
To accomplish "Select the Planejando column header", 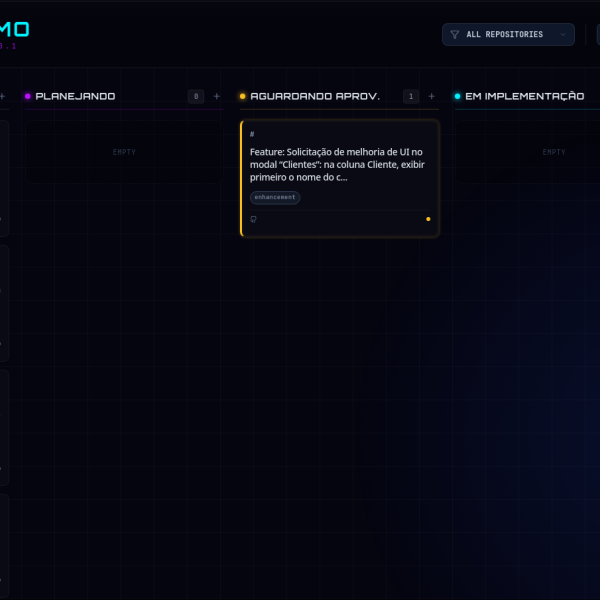I will 75,97.
